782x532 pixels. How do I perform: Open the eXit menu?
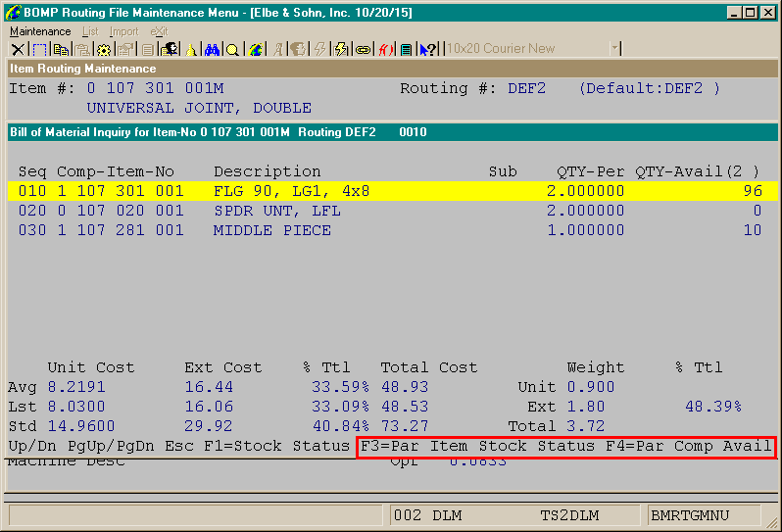point(159,31)
